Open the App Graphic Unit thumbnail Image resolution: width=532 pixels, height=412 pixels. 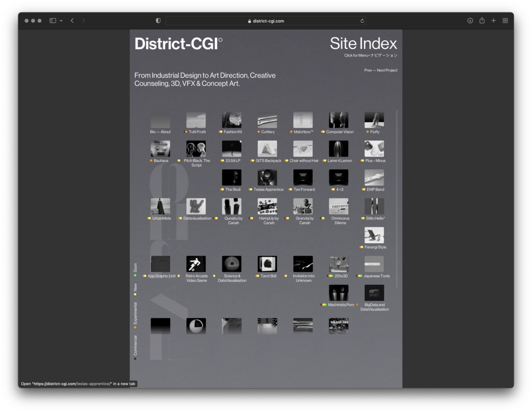160,264
